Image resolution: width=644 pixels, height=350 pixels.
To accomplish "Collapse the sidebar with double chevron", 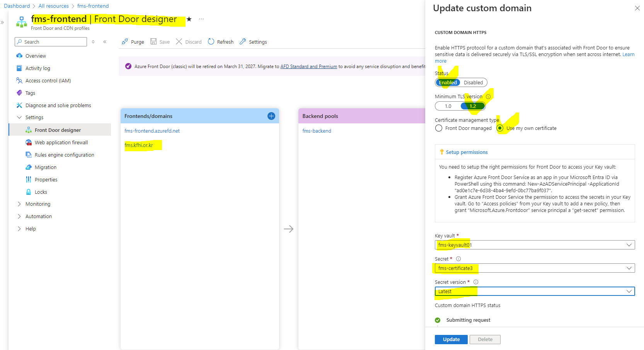I will click(105, 42).
